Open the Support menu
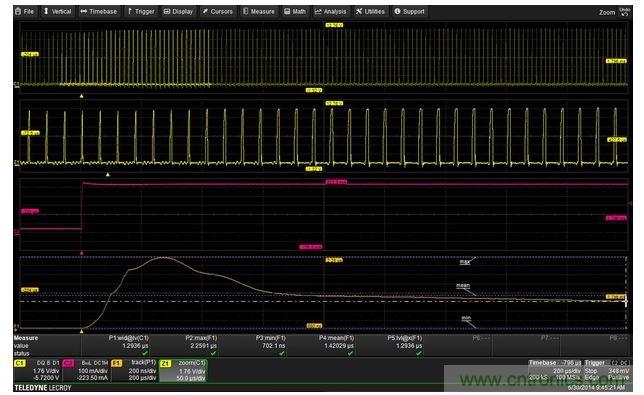The height and width of the screenshot is (395, 644). [409, 11]
